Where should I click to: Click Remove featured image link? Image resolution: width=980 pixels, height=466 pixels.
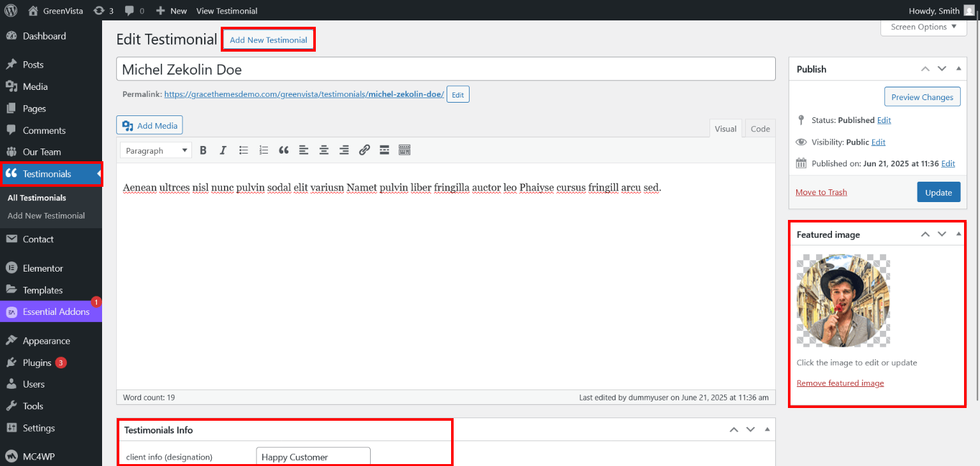click(x=840, y=383)
